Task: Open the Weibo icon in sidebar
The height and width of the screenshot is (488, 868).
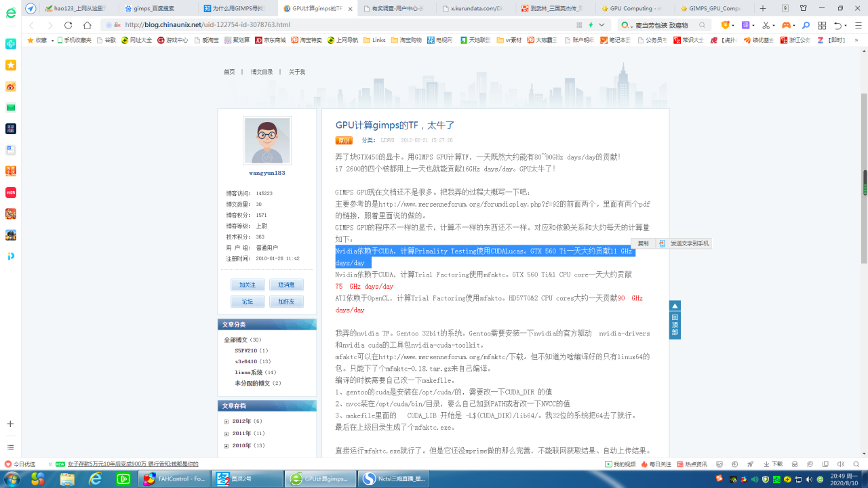Action: click(x=11, y=87)
